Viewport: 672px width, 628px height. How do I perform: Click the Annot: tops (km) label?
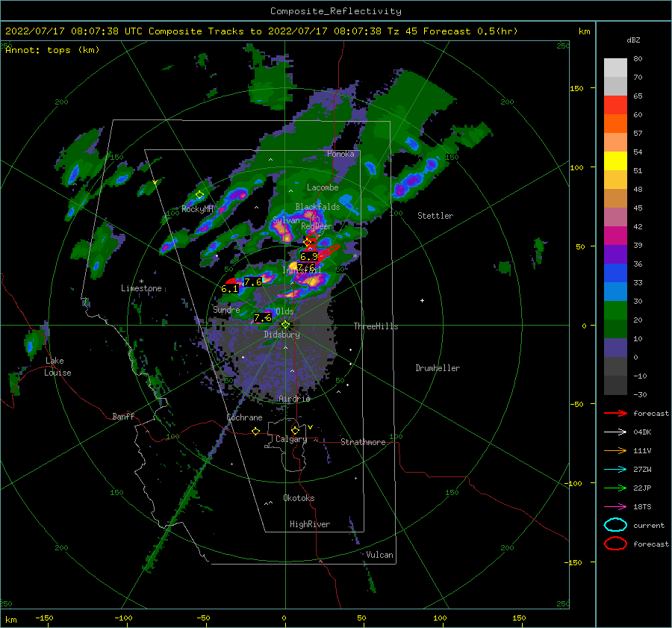pyautogui.click(x=52, y=50)
